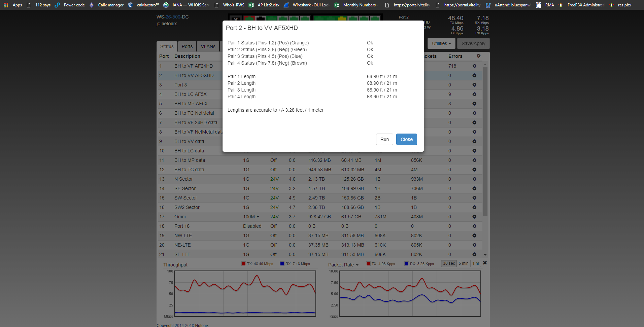Run the cable diagnostics test again
The height and width of the screenshot is (327, 644).
click(384, 139)
